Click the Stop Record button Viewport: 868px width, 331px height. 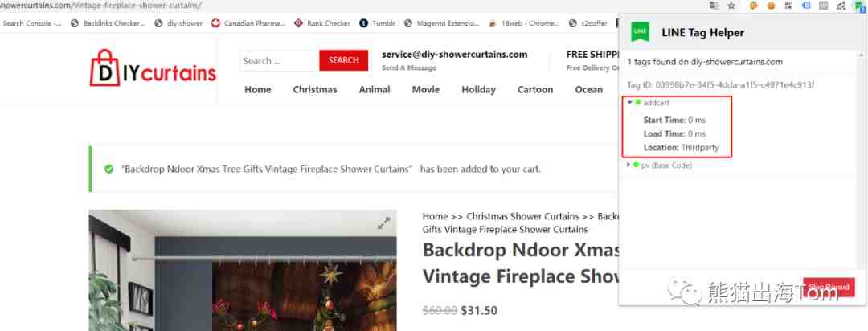tap(829, 287)
